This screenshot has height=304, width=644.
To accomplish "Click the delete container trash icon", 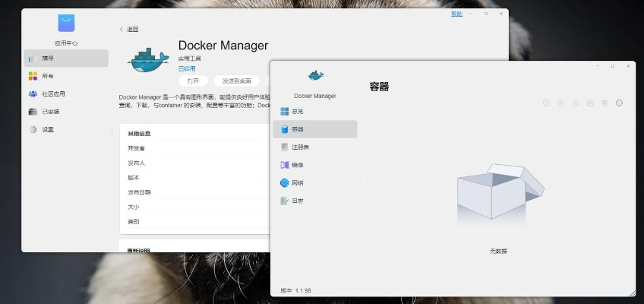I will pyautogui.click(x=605, y=103).
